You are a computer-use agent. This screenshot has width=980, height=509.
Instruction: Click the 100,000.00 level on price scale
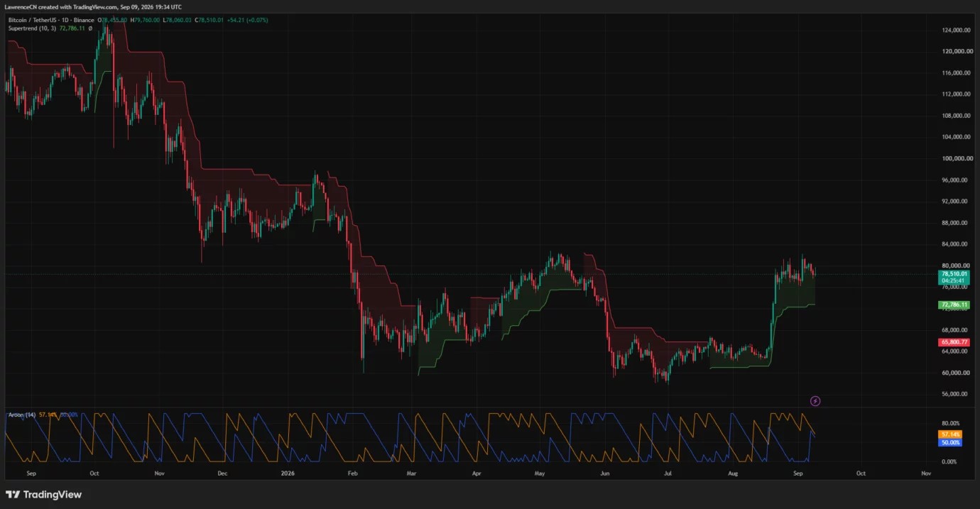956,158
